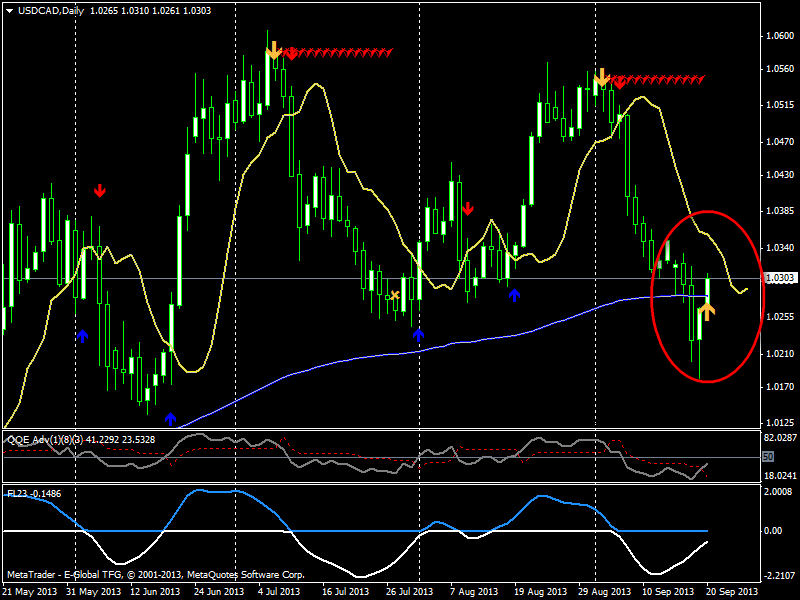The image size is (800, 600).
Task: Click the QQE level 50 label
Action: (x=768, y=457)
